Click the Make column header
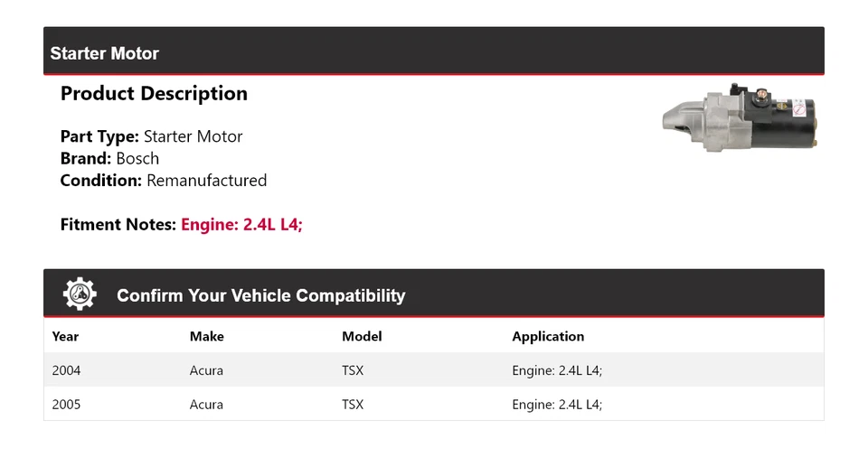Viewport: 868px width, 467px height. [x=206, y=336]
